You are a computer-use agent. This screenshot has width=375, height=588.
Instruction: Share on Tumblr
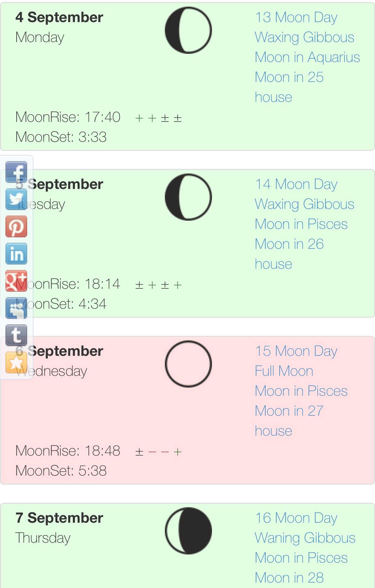(16, 335)
